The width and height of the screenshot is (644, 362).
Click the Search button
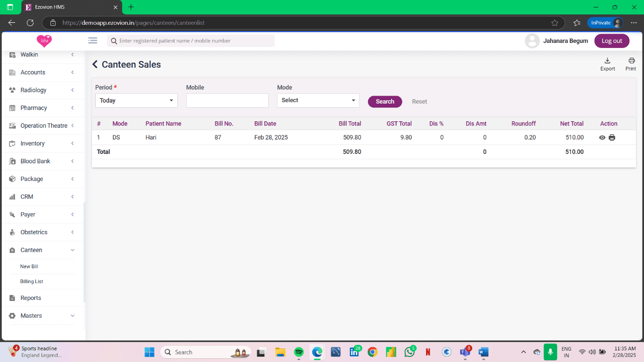385,102
